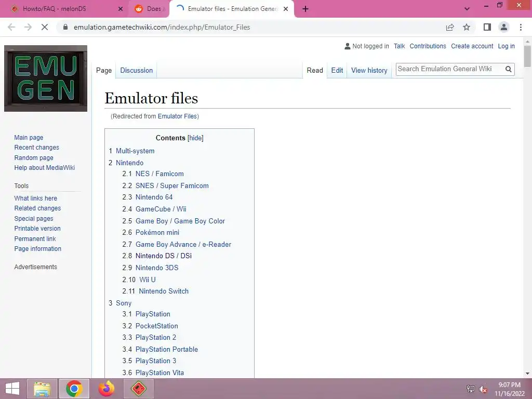Jump to Nintendo Switch section
Image resolution: width=532 pixels, height=399 pixels.
(164, 291)
